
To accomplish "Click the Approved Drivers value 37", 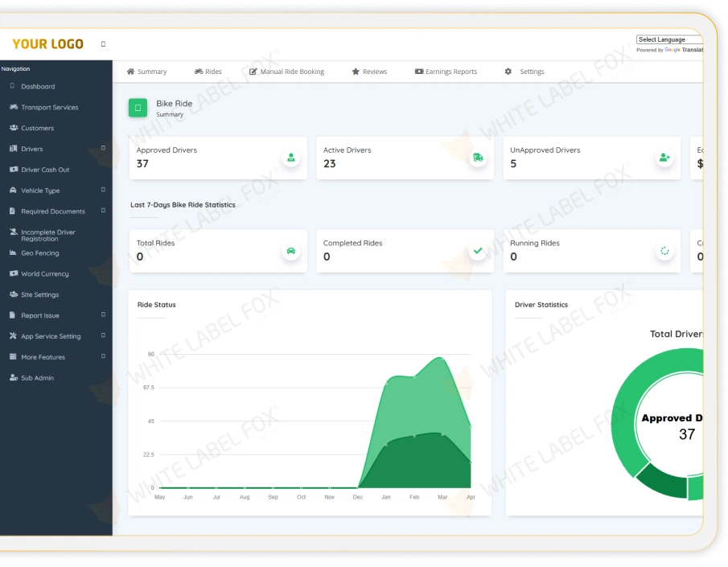I will [x=142, y=164].
